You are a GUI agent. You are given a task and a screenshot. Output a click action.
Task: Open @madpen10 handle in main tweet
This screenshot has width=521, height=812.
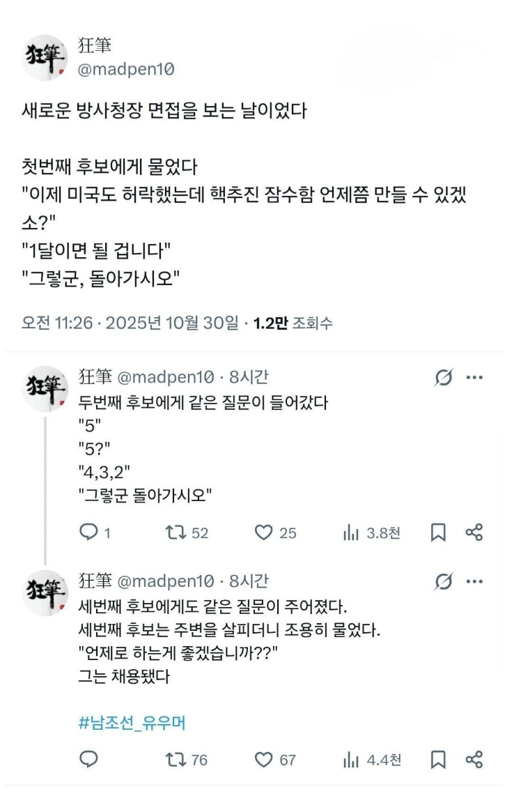click(x=126, y=69)
